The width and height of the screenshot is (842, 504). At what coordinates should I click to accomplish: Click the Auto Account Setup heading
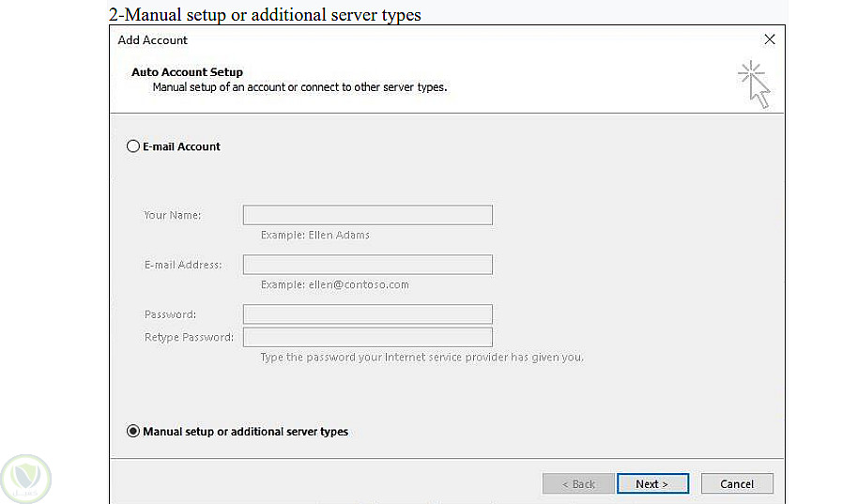click(x=187, y=72)
